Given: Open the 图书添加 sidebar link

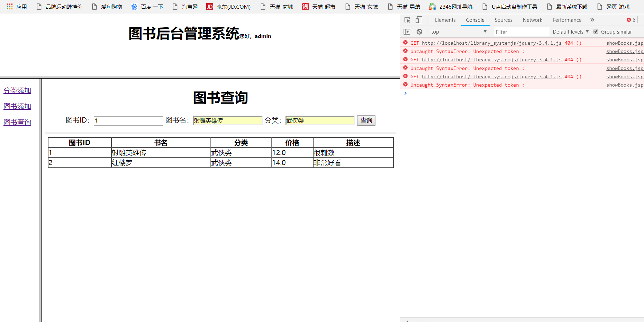Looking at the screenshot, I should 17,106.
